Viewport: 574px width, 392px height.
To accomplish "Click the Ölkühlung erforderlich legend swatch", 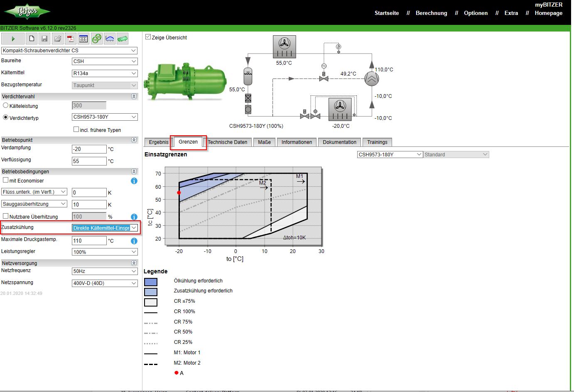I will click(x=151, y=282).
